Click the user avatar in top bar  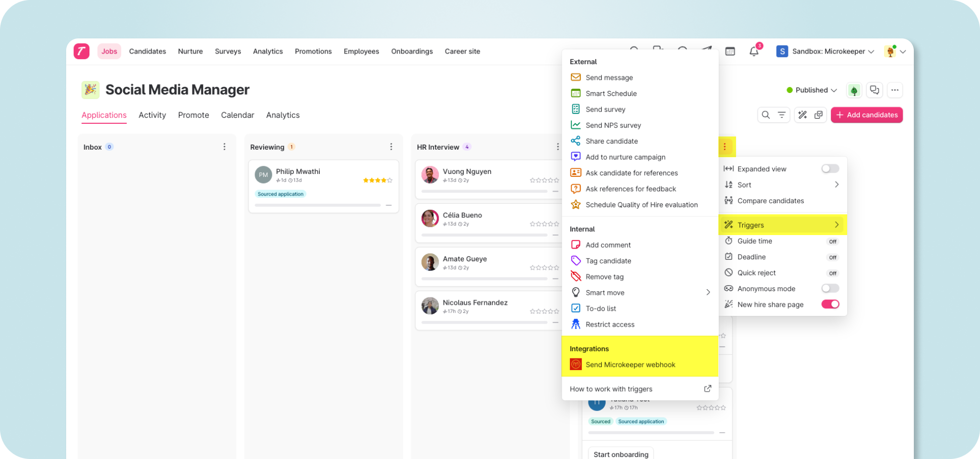890,51
